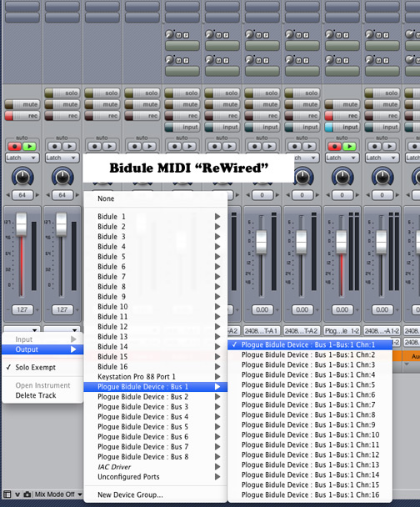Toggle solo on 2408...-A1-2 strip

pos(382,93)
